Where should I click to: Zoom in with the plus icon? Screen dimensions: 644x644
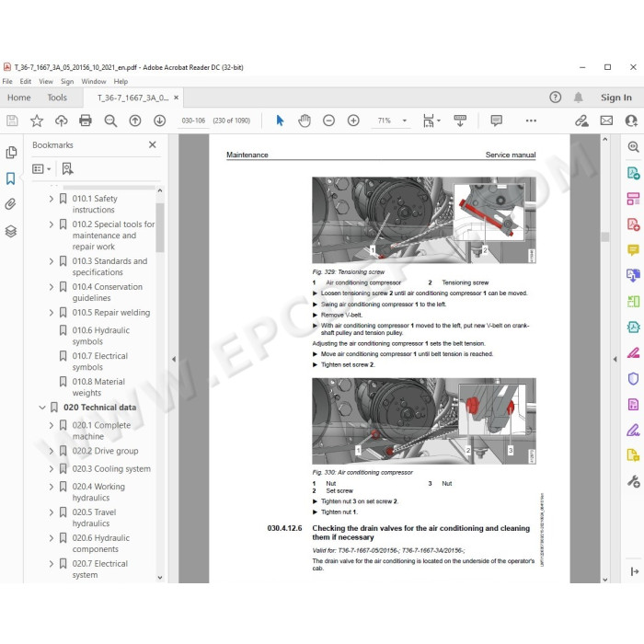point(353,121)
